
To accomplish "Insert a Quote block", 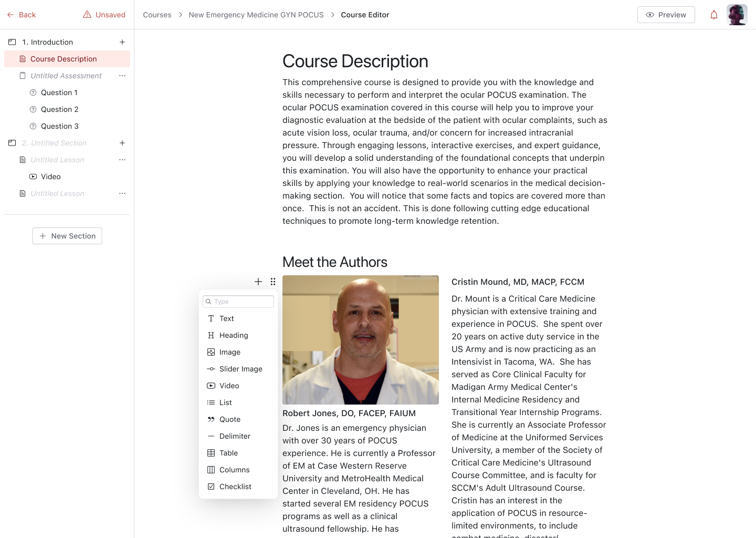I will click(238, 419).
